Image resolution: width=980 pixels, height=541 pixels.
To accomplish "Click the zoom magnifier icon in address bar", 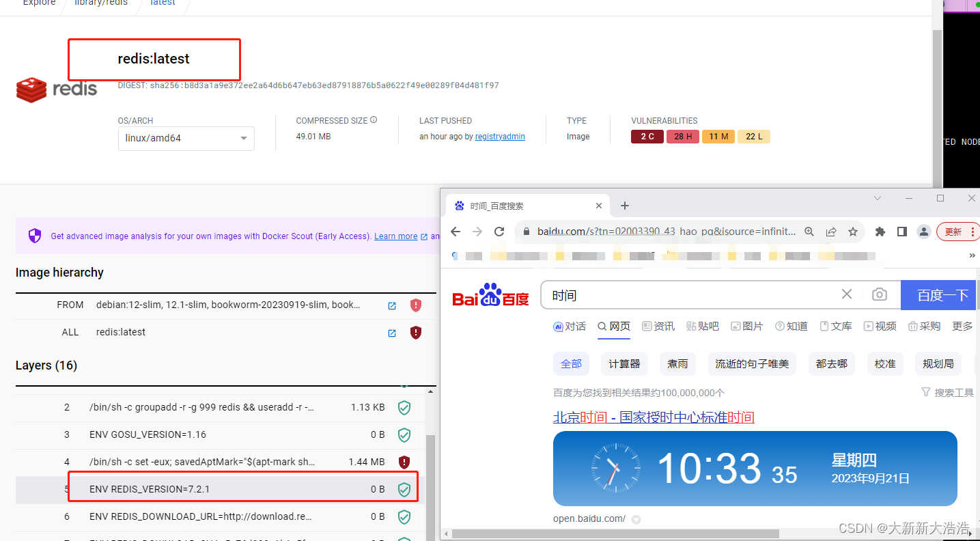I will pyautogui.click(x=809, y=232).
